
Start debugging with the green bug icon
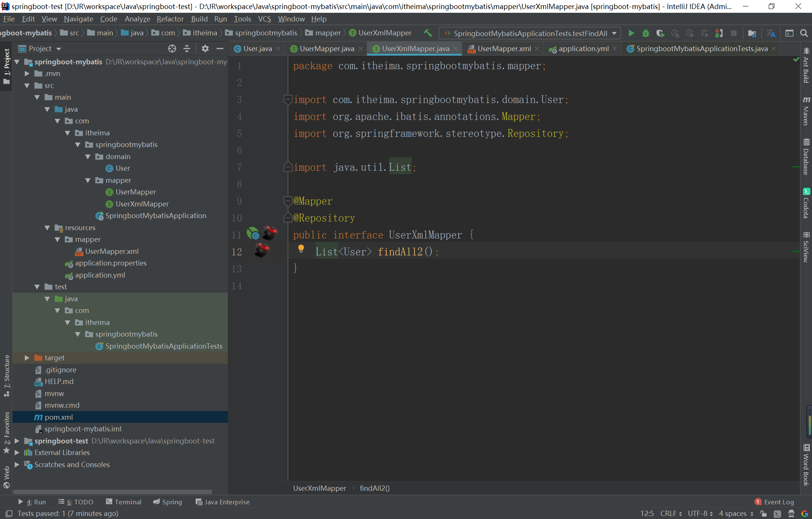pos(645,33)
